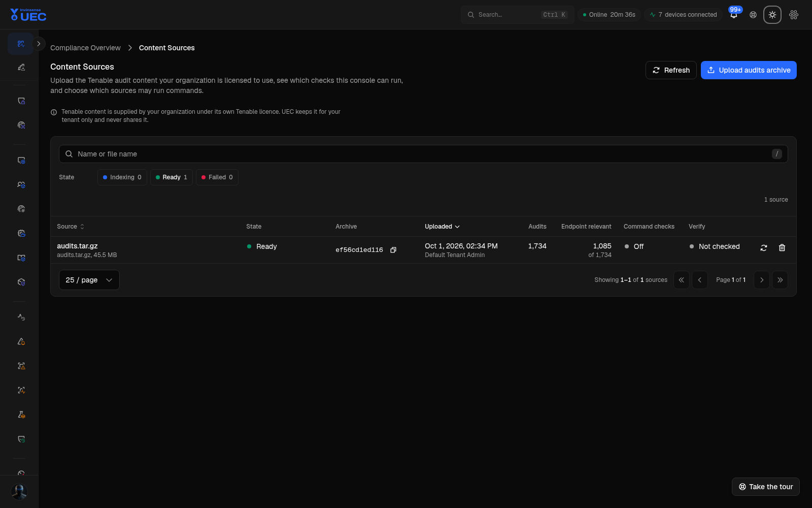Toggle the Ready state filter
Image resolution: width=812 pixels, height=508 pixels.
click(x=172, y=177)
